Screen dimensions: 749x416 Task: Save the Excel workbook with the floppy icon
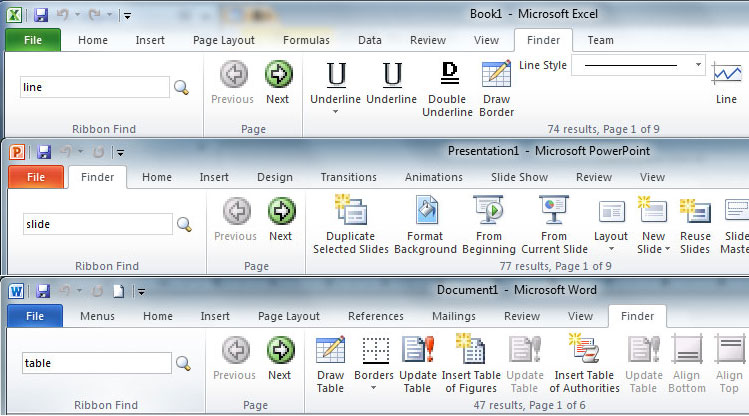tap(41, 15)
